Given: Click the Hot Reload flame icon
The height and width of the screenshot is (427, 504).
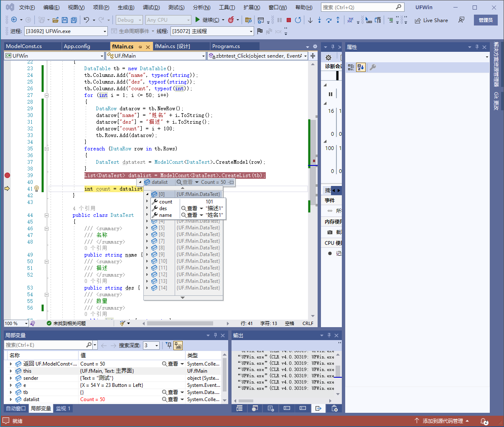Looking at the screenshot, I should 231,20.
